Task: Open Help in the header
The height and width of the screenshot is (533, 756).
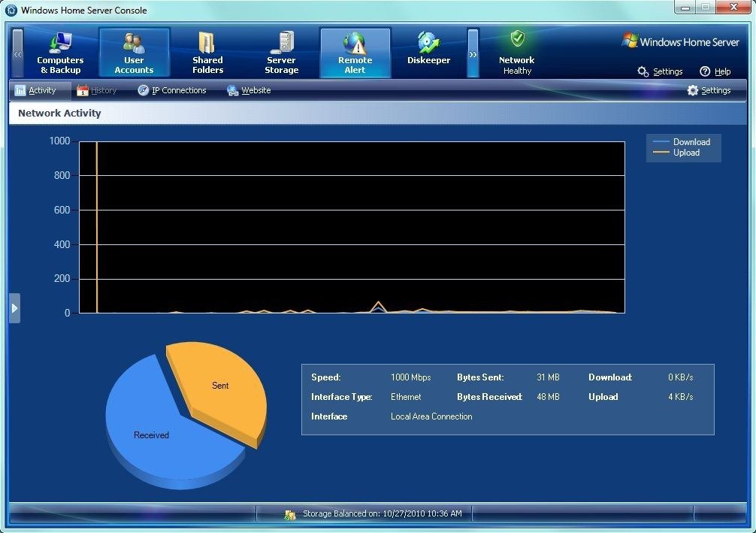Action: [715, 71]
